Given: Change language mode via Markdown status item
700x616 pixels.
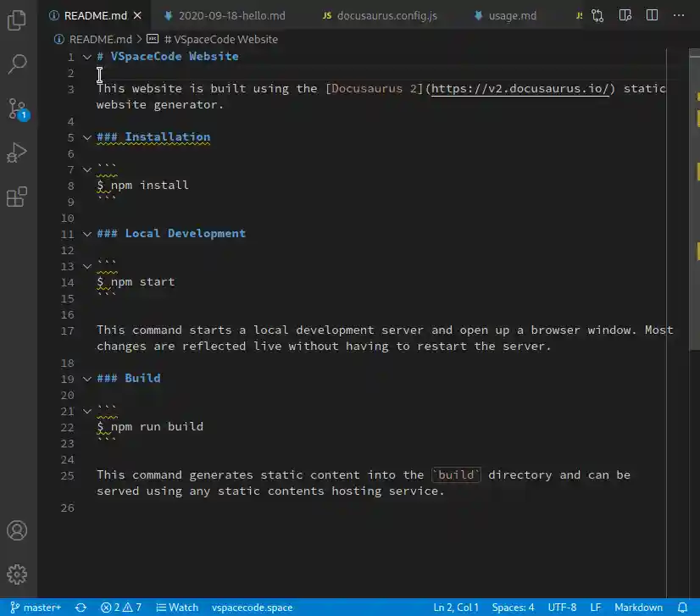Looking at the screenshot, I should click(637, 607).
